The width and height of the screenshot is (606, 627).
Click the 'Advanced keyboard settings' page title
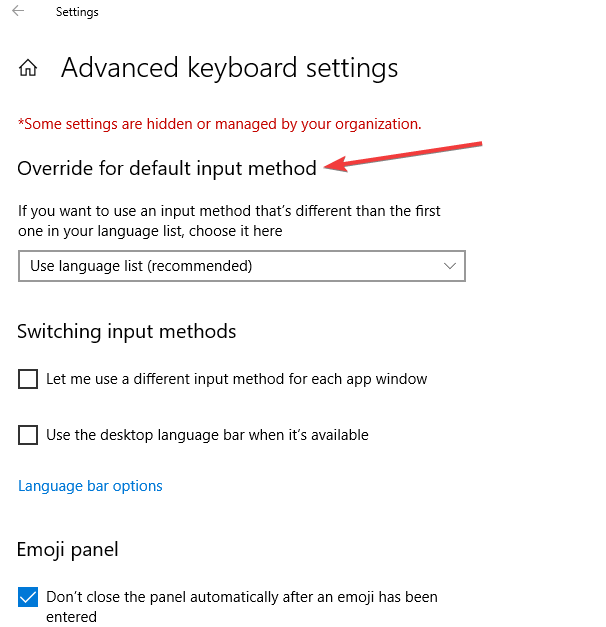(229, 68)
